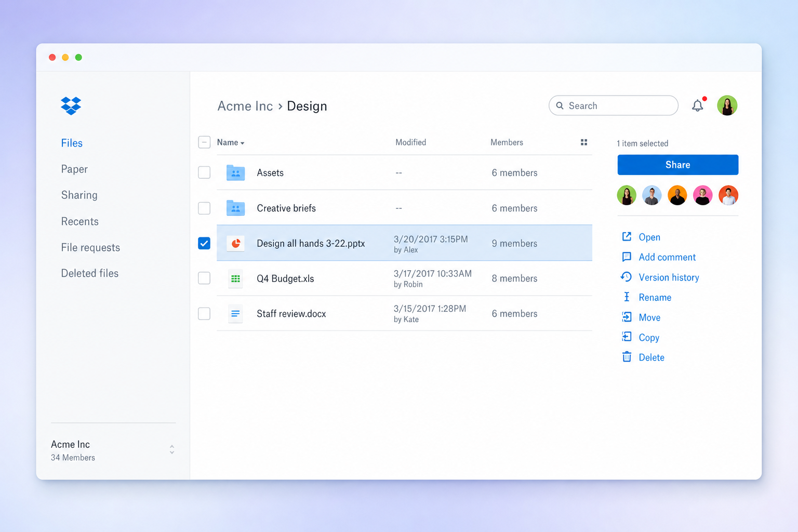This screenshot has height=532, width=798.
Task: Click the Modified column header
Action: click(410, 142)
